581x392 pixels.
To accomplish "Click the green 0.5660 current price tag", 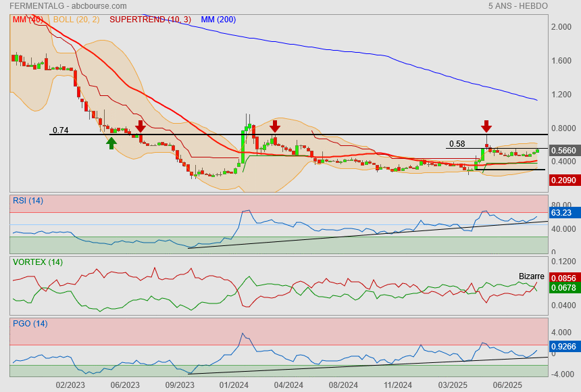I will click(563, 151).
